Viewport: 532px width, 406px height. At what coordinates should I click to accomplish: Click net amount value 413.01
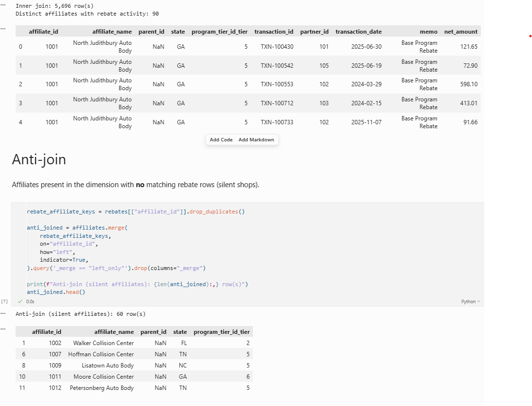tap(469, 103)
